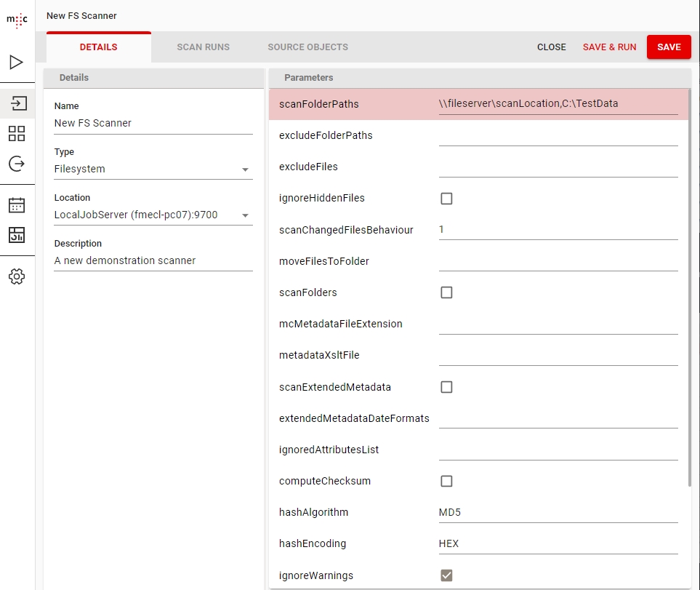Click into the excludeFolderPaths input field

click(x=558, y=136)
